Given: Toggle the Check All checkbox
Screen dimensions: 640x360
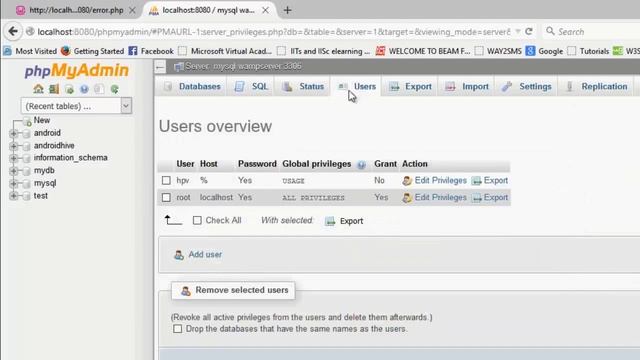Looking at the screenshot, I should (197, 220).
